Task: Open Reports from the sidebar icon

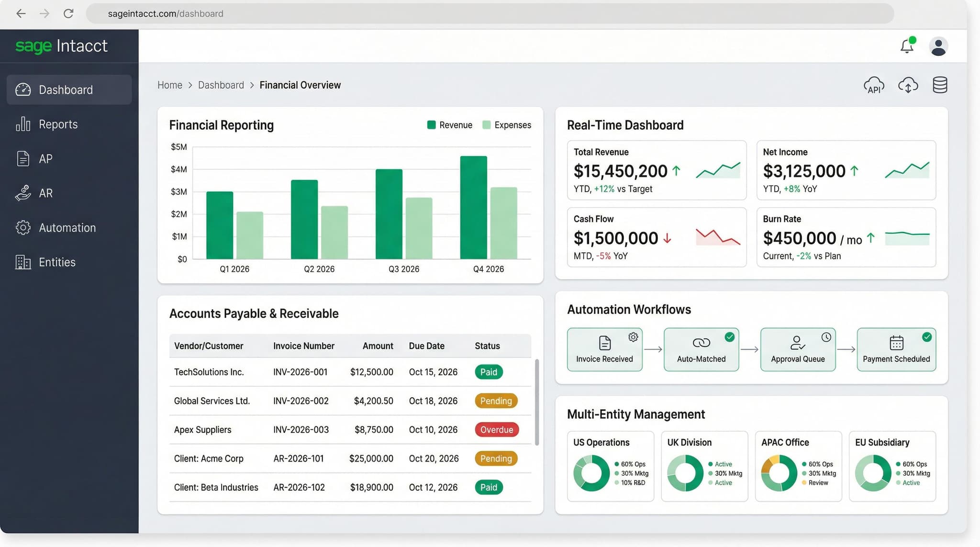Action: tap(22, 124)
